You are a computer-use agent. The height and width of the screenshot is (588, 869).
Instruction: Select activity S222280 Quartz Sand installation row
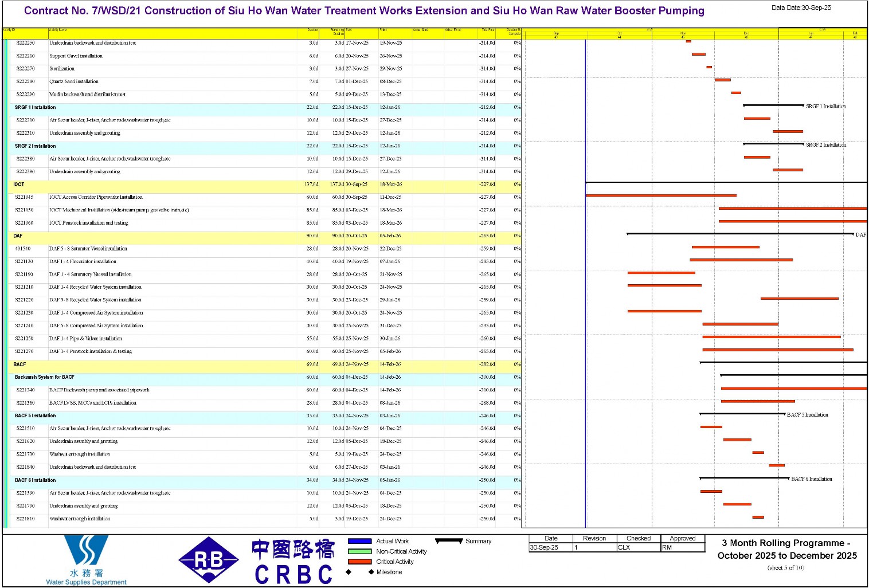(262, 82)
